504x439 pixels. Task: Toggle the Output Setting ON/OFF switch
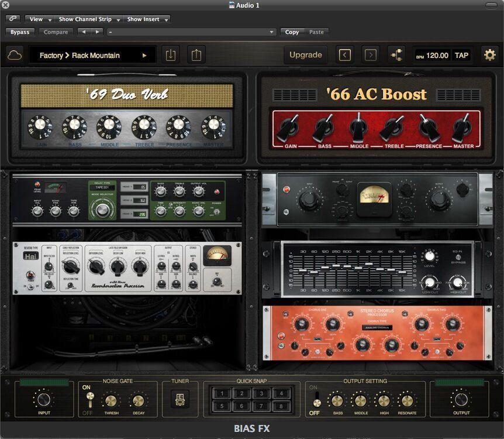point(317,400)
